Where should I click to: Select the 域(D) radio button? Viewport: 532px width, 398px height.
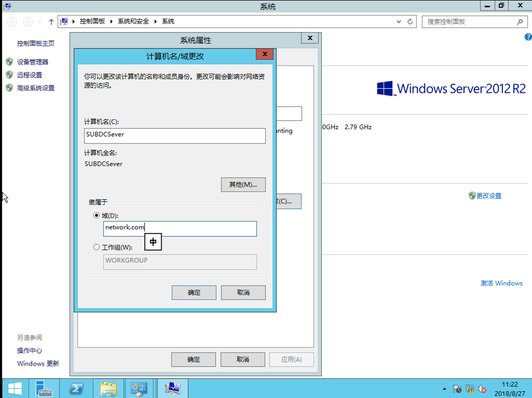[x=96, y=215]
